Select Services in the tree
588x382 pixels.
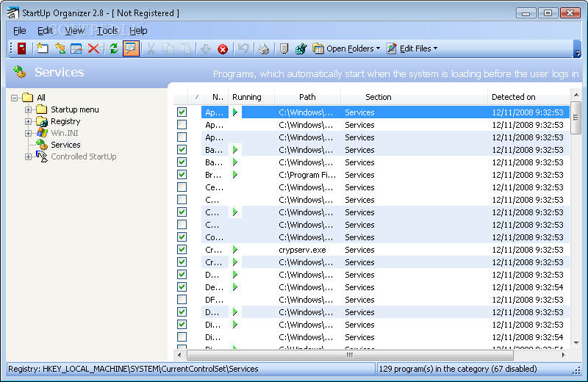click(x=65, y=145)
